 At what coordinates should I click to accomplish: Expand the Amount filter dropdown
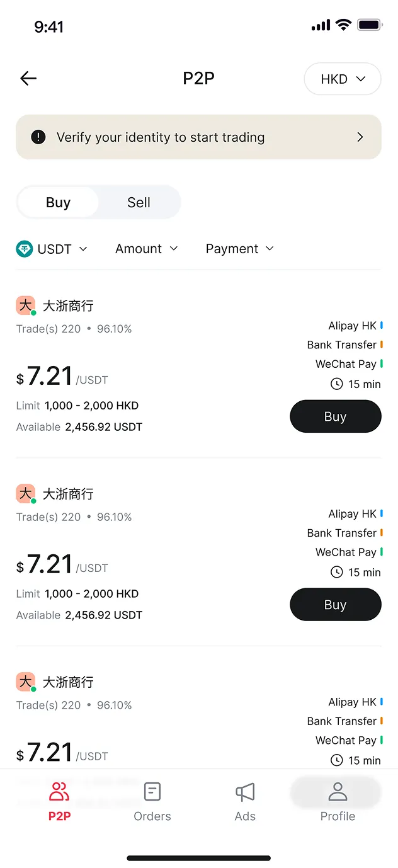coord(146,249)
